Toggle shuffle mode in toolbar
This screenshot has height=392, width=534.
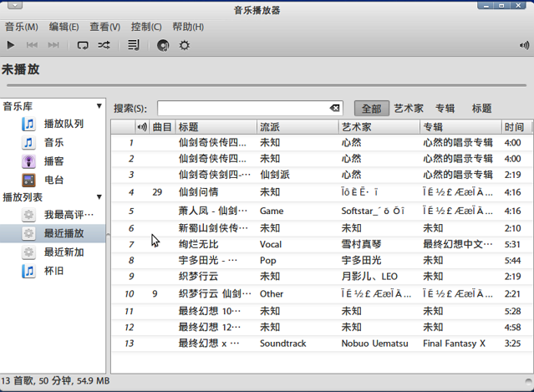[104, 45]
